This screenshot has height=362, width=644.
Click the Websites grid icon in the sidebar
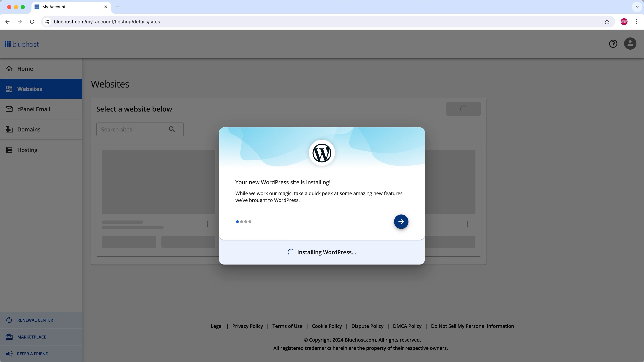tap(9, 89)
